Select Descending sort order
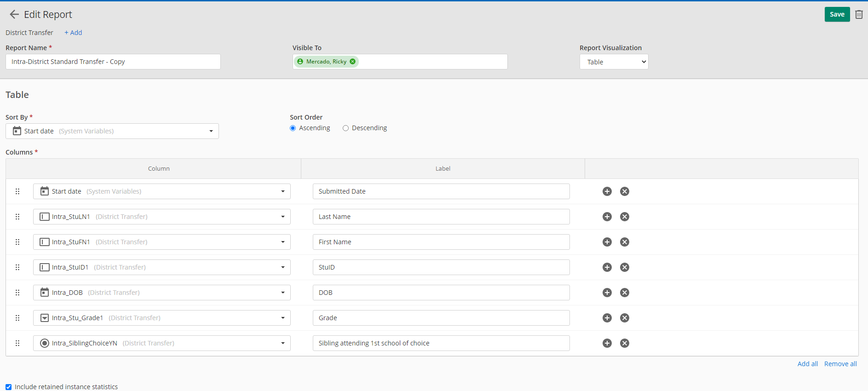Viewport: 868px width, 391px height. pyautogui.click(x=345, y=128)
